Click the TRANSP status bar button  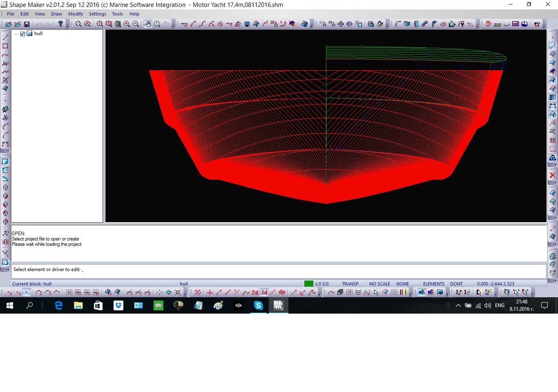(350, 284)
